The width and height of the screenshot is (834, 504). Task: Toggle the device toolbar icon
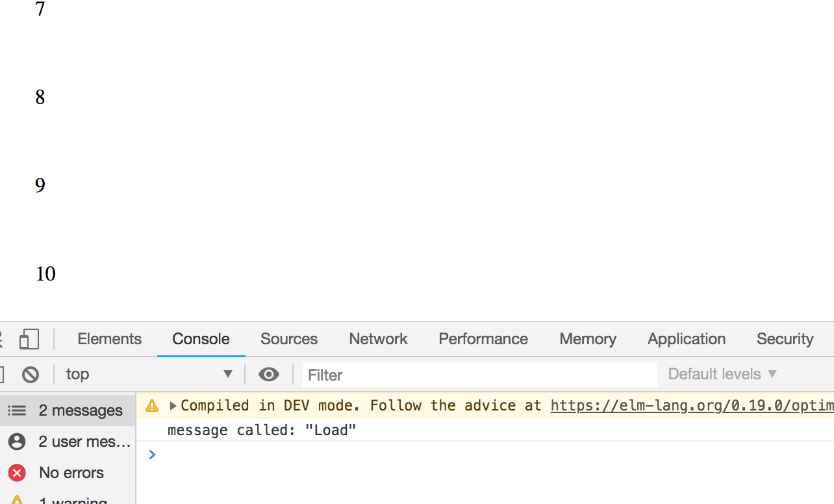coord(29,338)
